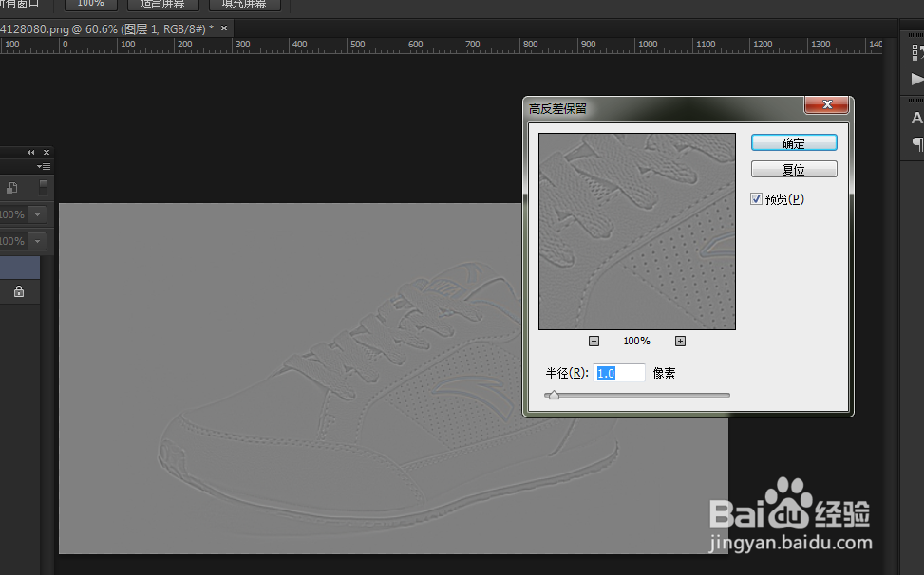Open the Character panel A icon
924x575 pixels.
tap(917, 119)
